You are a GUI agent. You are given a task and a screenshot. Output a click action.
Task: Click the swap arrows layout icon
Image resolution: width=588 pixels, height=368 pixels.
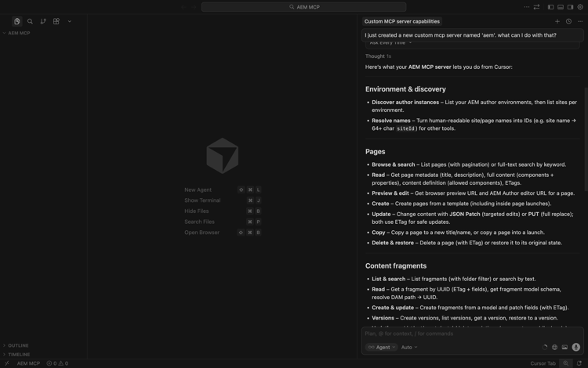[x=536, y=7]
